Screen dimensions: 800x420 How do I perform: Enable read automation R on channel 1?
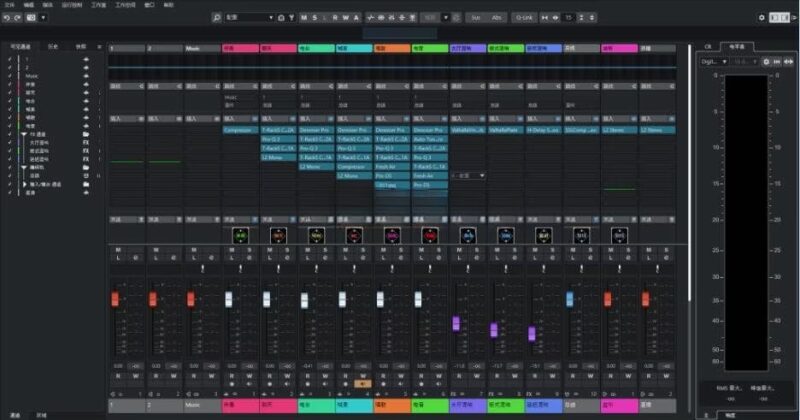pyautogui.click(x=118, y=376)
